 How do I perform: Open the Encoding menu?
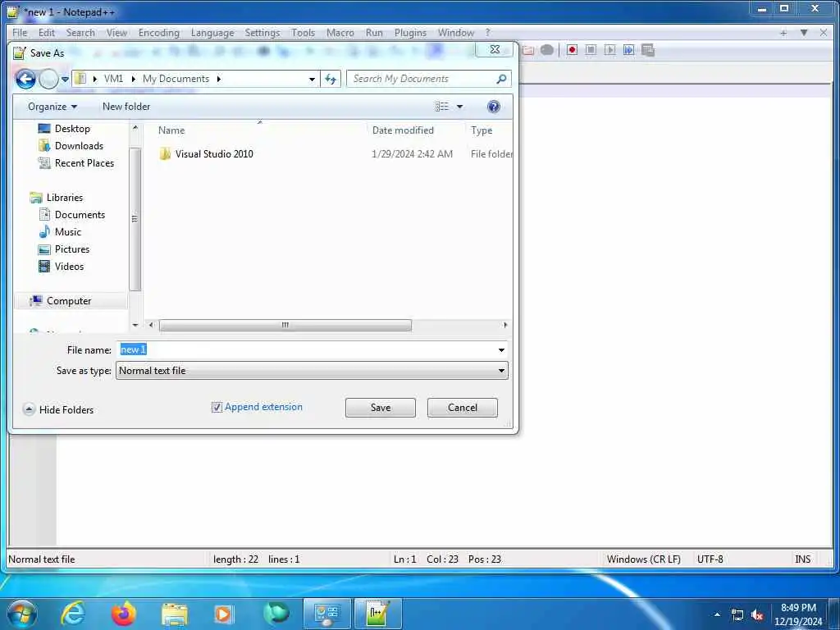[x=159, y=33]
